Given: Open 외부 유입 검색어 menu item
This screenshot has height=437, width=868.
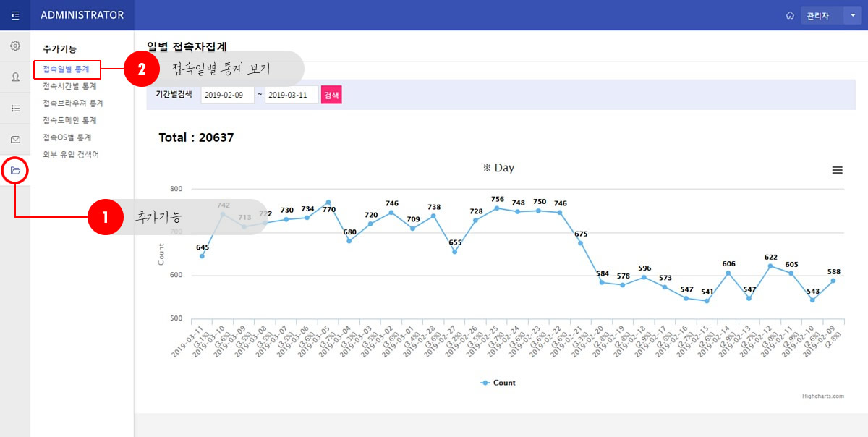Looking at the screenshot, I should pyautogui.click(x=70, y=154).
